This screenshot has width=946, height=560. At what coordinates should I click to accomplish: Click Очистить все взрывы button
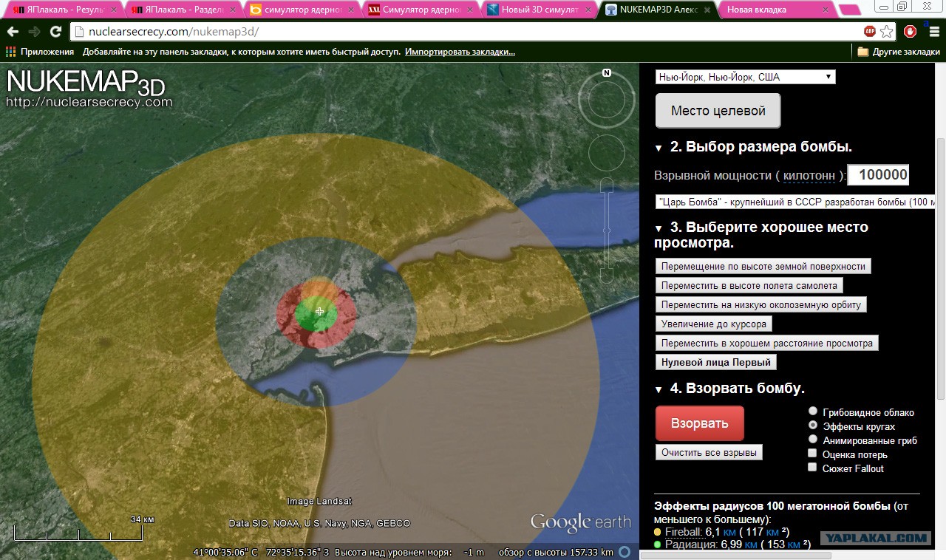tap(709, 452)
